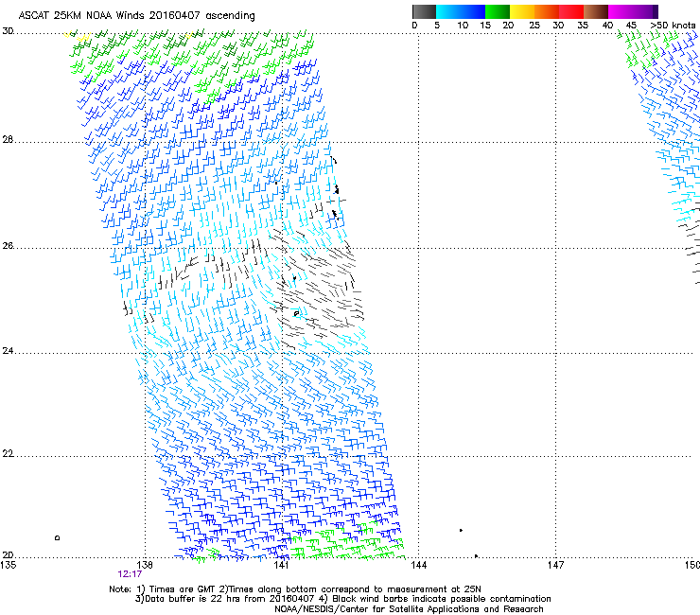This screenshot has height=615, width=700.
Task: Click the ">50 knots" colorbar label
Action: point(673,26)
